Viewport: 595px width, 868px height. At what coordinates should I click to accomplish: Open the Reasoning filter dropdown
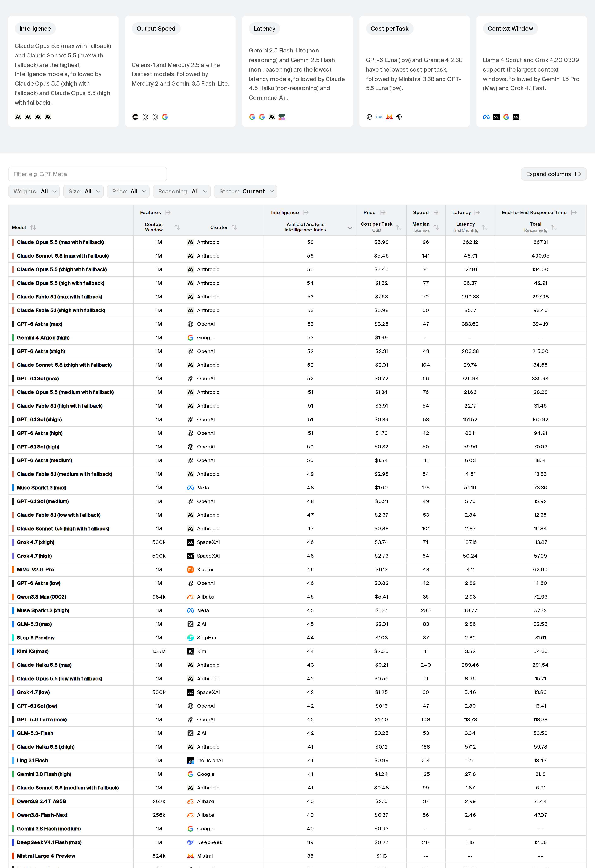tap(182, 191)
